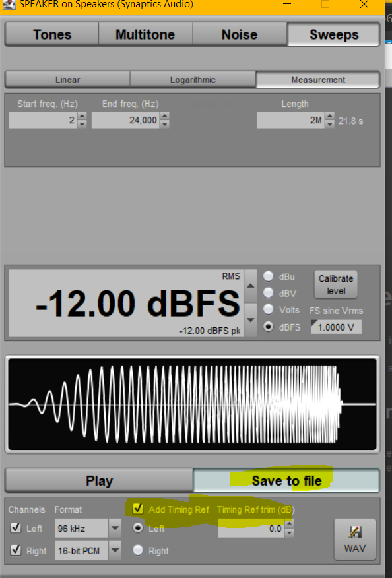Click the level decrease arrow beside dBFS display

[x=250, y=319]
